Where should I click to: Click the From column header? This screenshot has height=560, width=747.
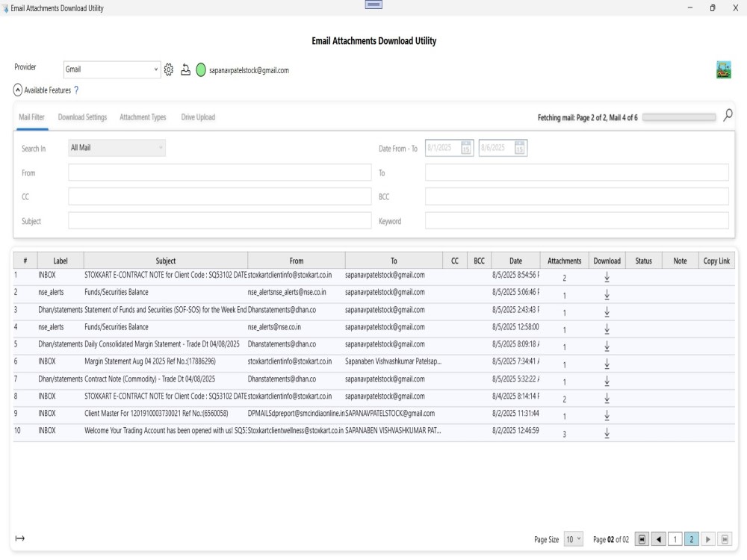click(297, 261)
